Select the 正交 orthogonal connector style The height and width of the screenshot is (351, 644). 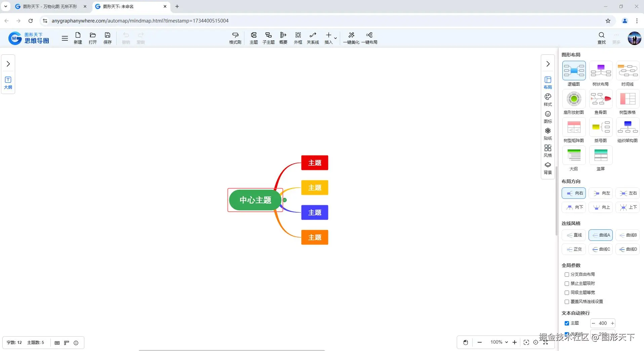[574, 249]
